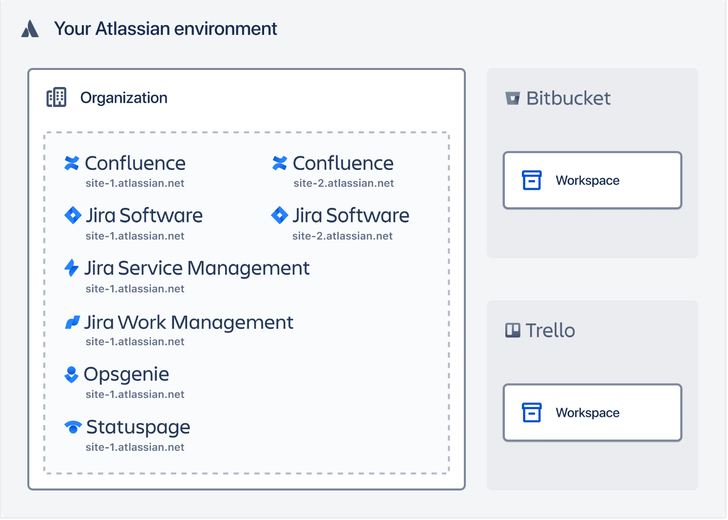Viewport: 728px width, 520px height.
Task: Click the Statuspage icon
Action: 73,427
